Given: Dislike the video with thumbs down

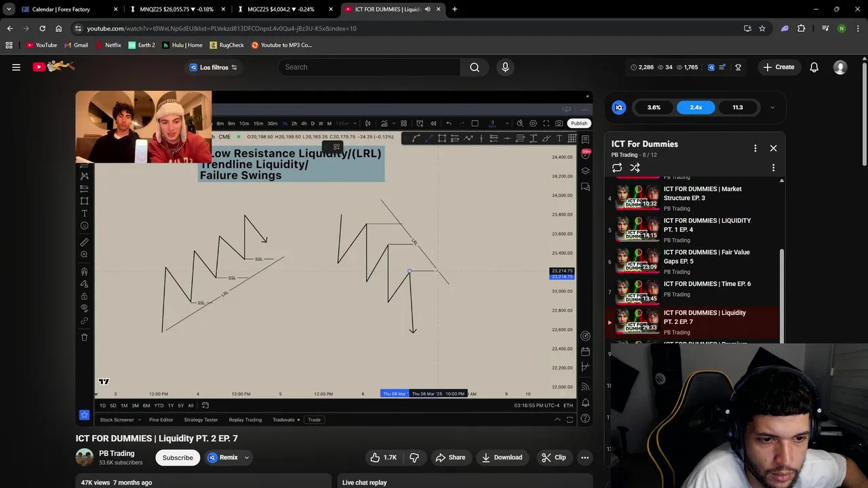Looking at the screenshot, I should click(x=414, y=457).
